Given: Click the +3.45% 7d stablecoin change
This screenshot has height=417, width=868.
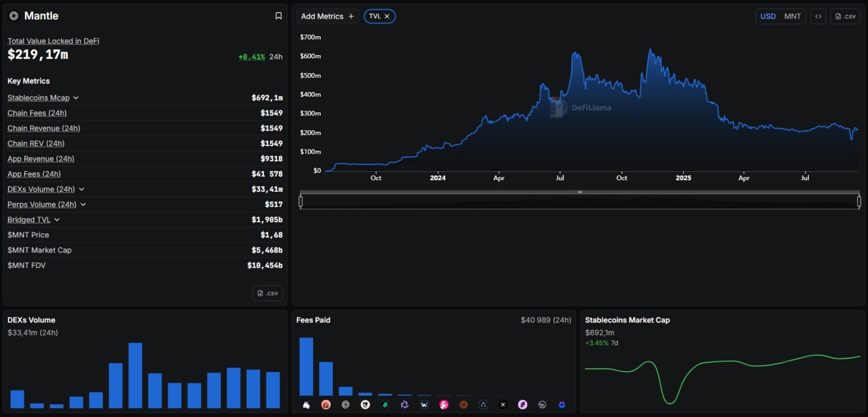Looking at the screenshot, I should point(602,343).
